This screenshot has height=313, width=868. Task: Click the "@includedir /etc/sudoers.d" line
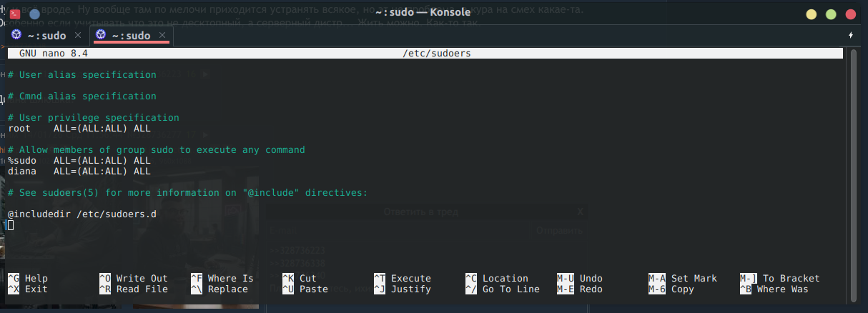[82, 214]
